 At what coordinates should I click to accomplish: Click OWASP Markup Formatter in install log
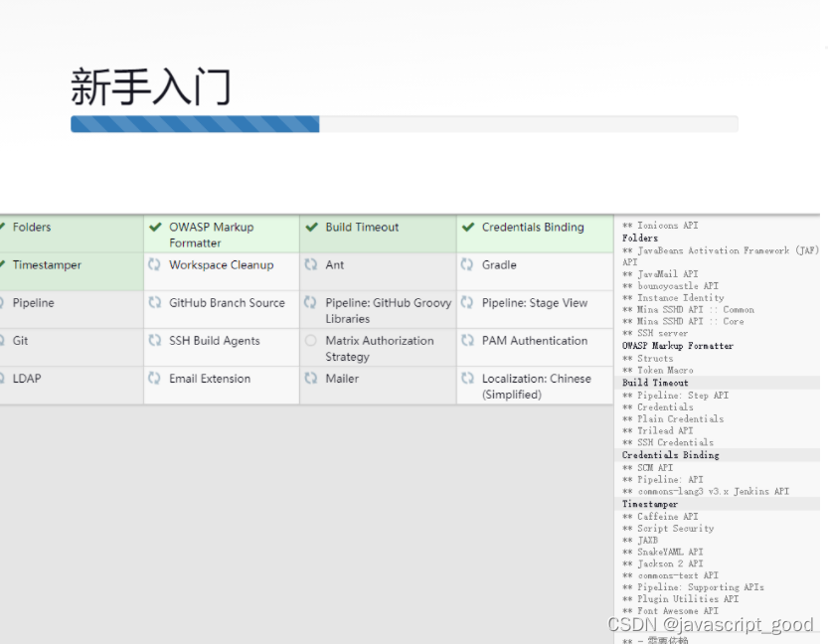click(678, 346)
